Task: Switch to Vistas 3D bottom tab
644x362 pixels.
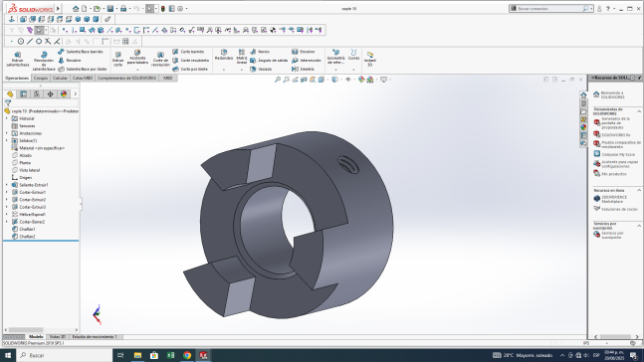Action: (58, 337)
